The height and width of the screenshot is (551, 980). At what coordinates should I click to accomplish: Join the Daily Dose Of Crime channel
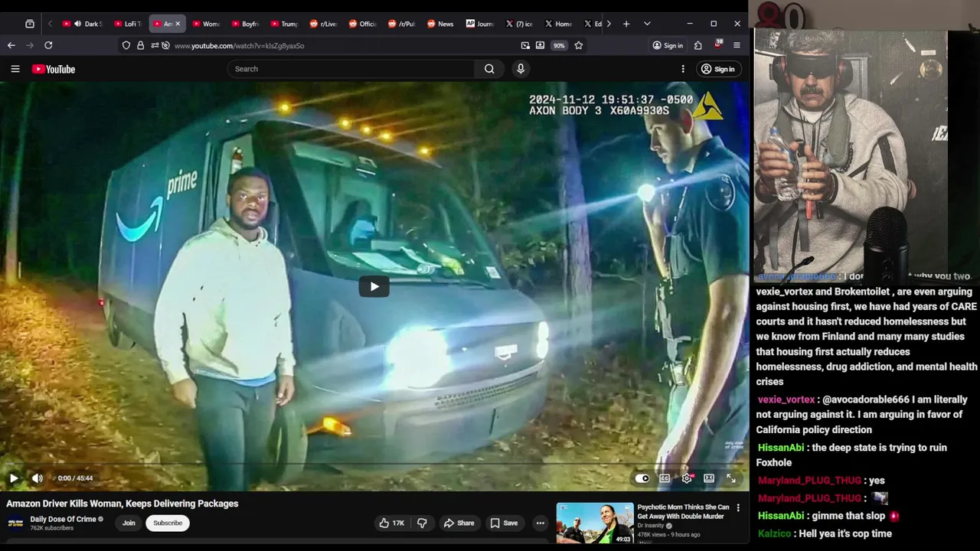point(129,523)
